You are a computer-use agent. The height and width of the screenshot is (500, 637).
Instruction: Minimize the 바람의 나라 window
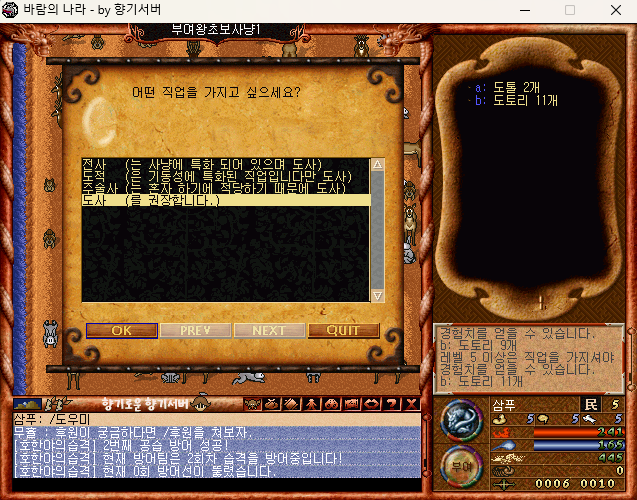tap(525, 10)
